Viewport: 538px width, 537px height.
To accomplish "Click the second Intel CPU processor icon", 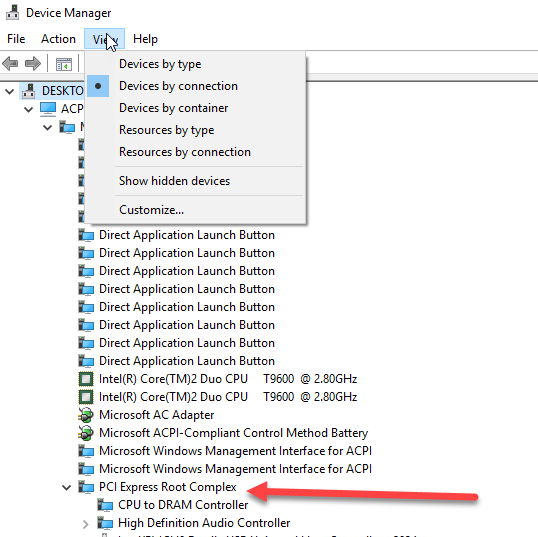I will click(x=86, y=397).
